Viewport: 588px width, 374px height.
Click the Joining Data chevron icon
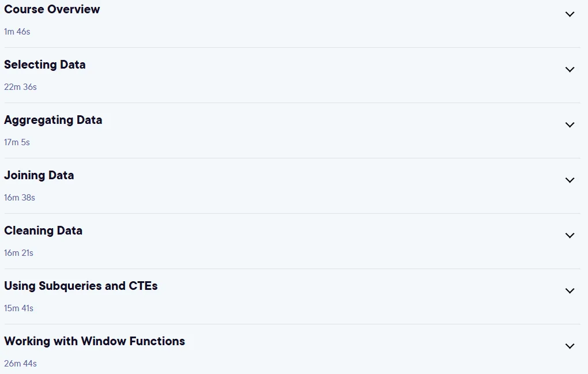click(570, 180)
